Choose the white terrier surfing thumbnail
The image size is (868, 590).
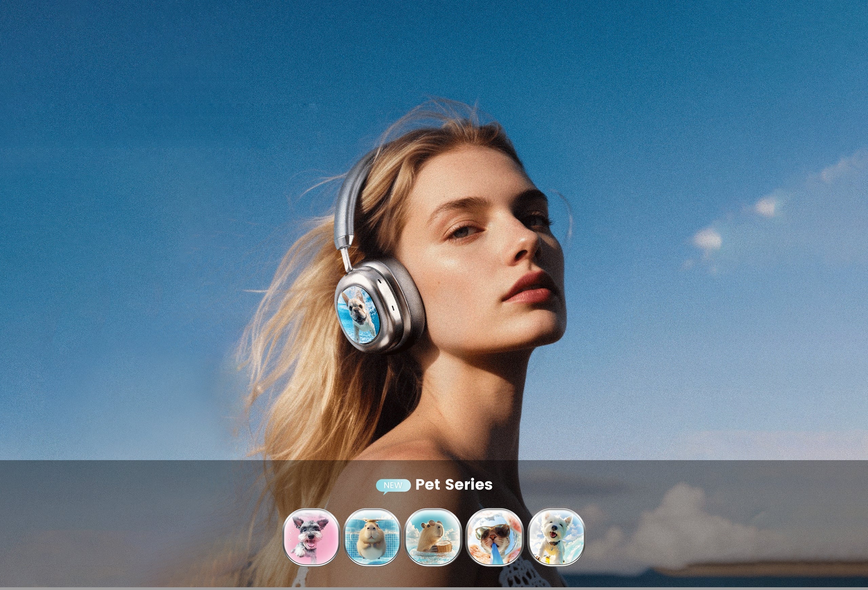(x=556, y=537)
